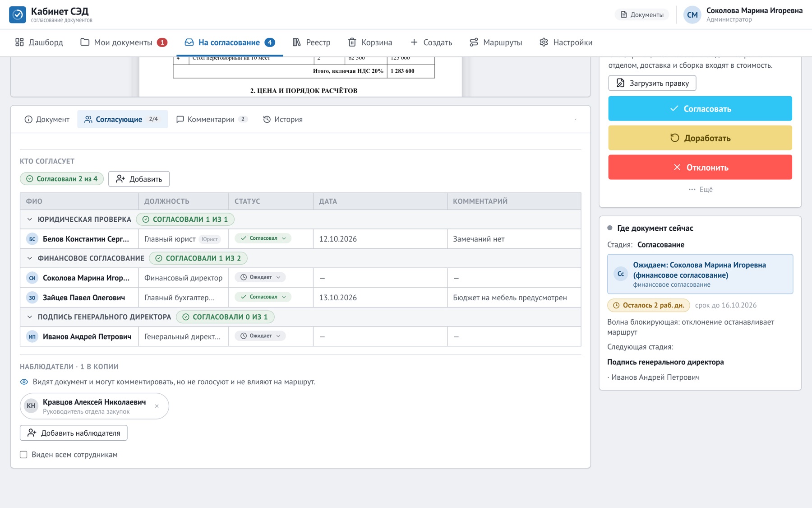Approve document with Согласовать button

coord(700,108)
